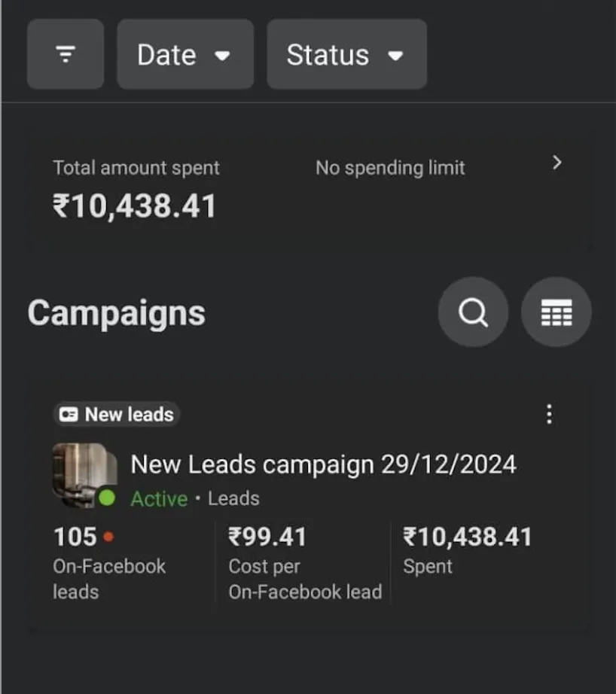
Task: Click the green active dot on thumbnail
Action: 108,498
